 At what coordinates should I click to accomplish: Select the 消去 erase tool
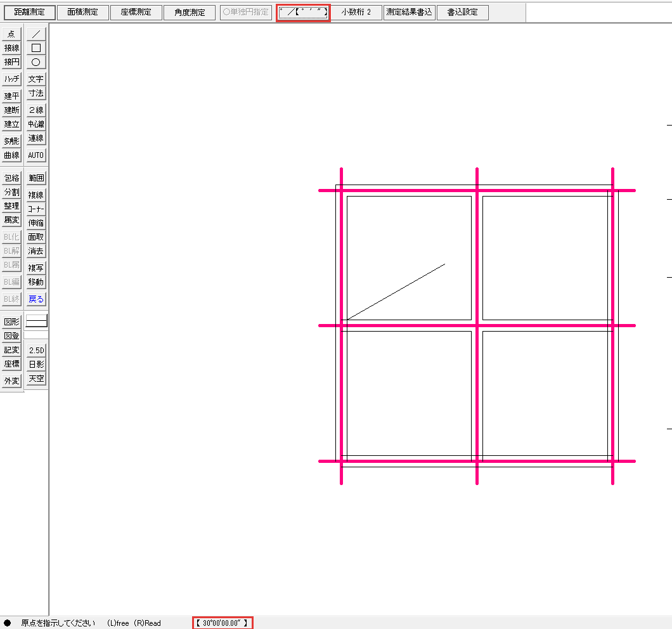pos(36,251)
